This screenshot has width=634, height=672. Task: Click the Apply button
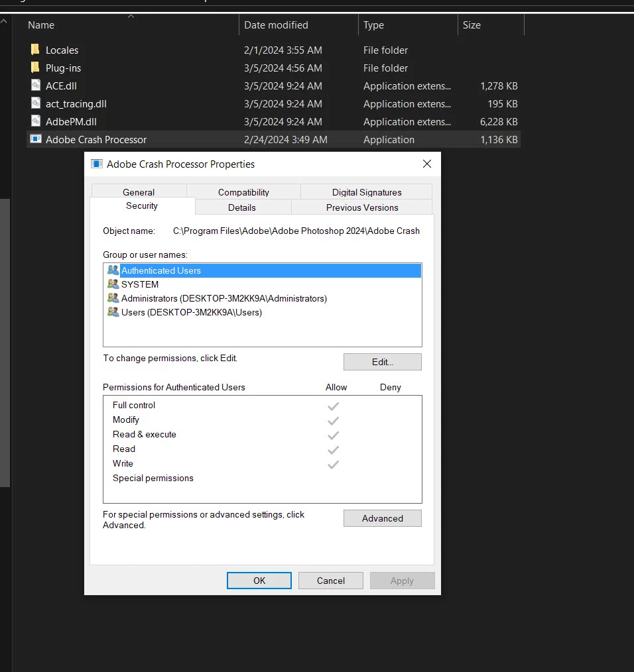pyautogui.click(x=402, y=581)
